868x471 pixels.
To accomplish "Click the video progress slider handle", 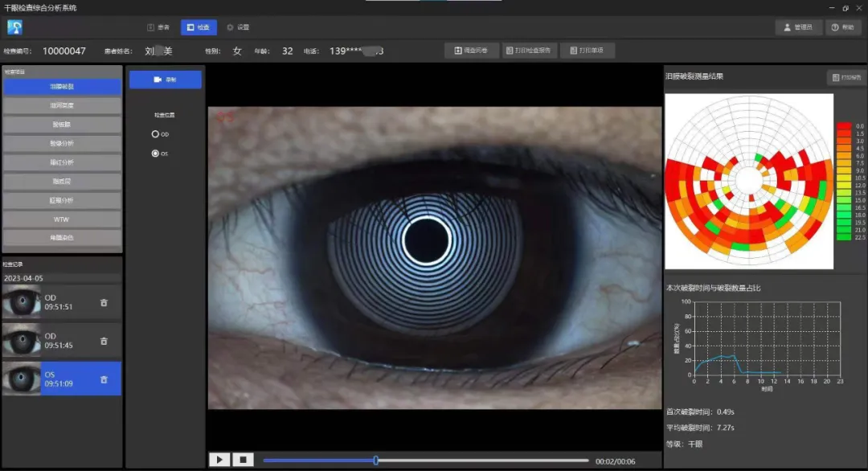I will coord(376,460).
